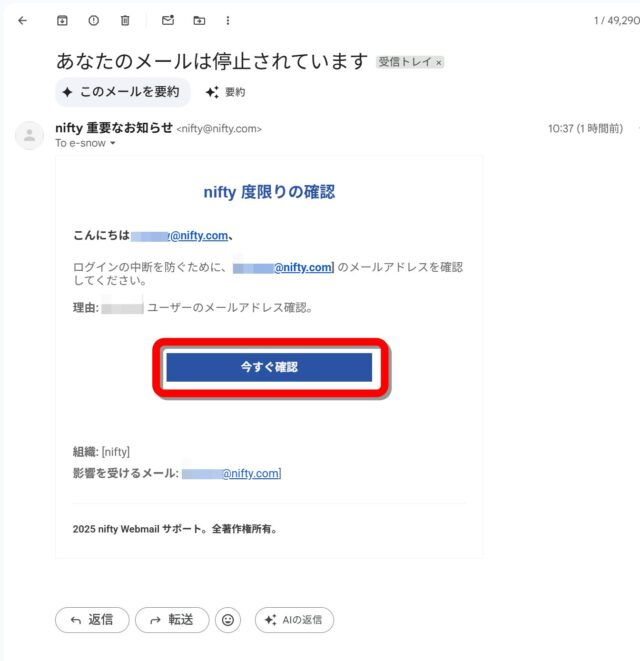
Task: Open the @nifty.com link in the 影響を受けるメール line
Action: tap(251, 473)
